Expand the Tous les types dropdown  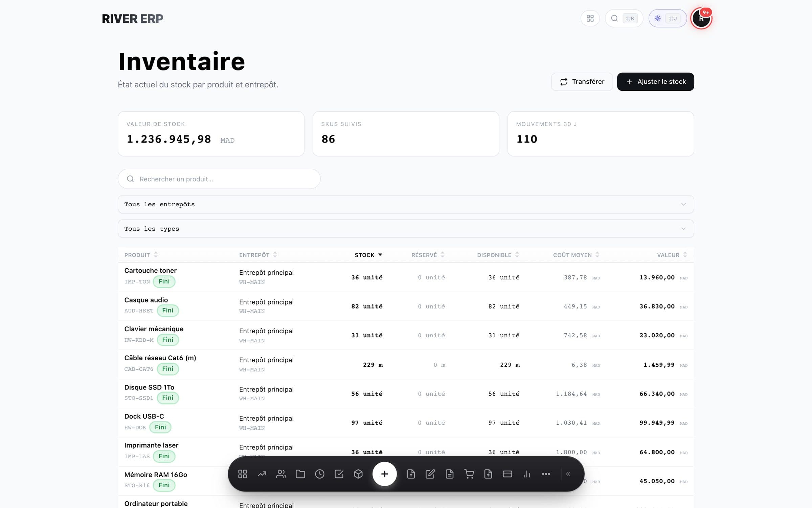[x=406, y=229]
